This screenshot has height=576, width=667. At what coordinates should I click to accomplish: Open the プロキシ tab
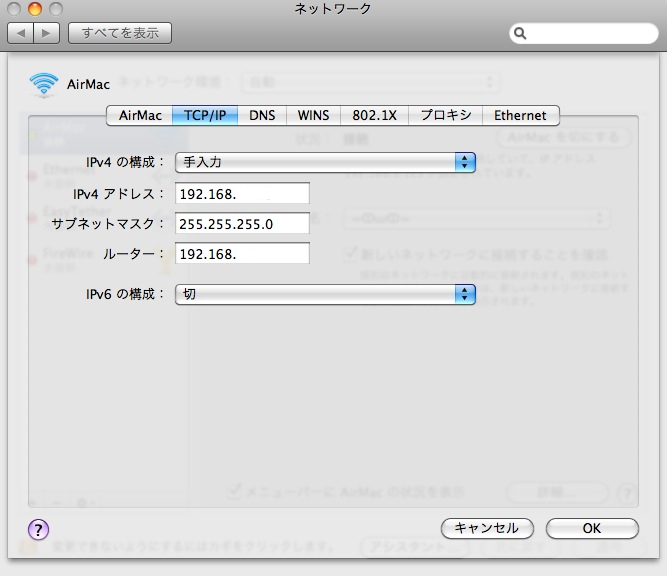click(x=445, y=115)
